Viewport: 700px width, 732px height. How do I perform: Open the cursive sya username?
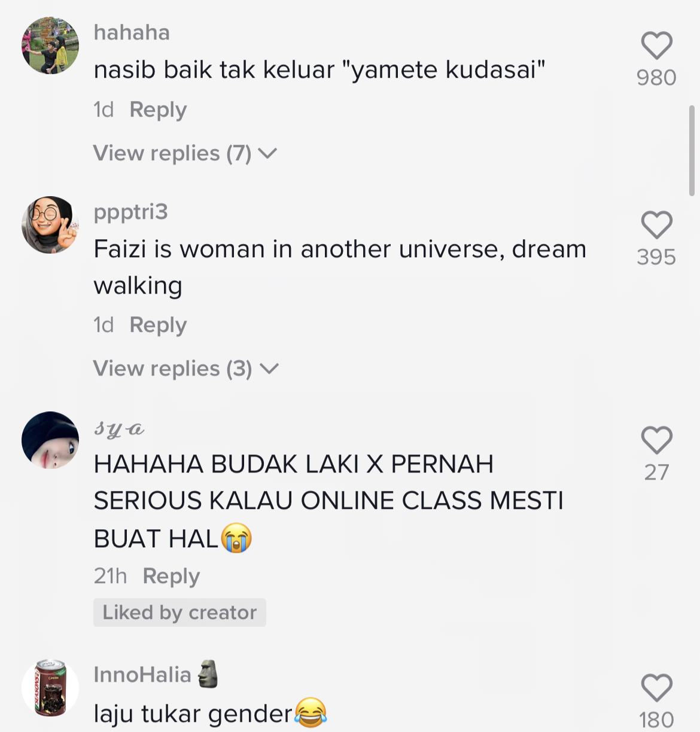[x=119, y=428]
